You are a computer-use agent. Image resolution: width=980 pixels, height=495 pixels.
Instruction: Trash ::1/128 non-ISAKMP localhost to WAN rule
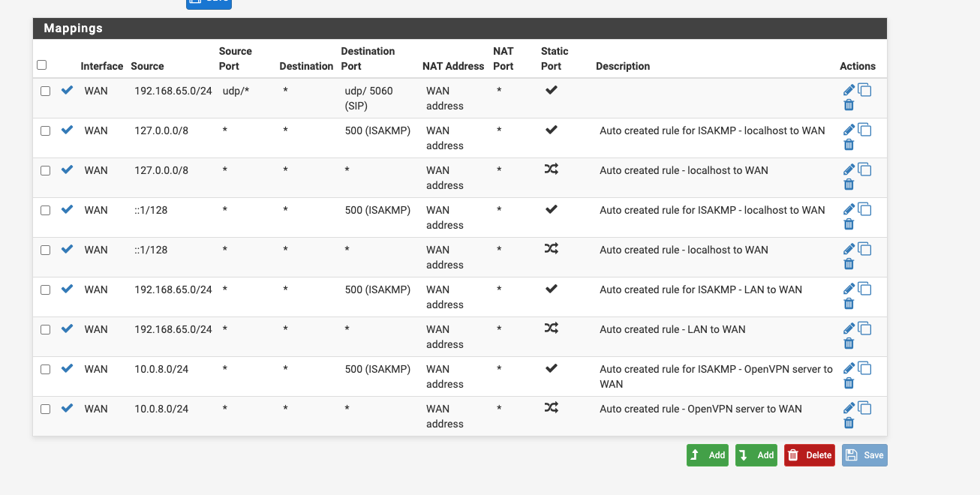coord(849,264)
